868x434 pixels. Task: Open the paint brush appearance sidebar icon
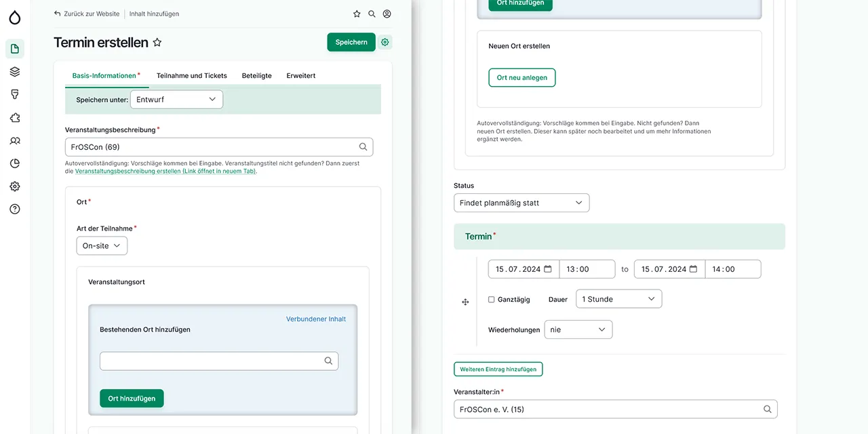pos(15,94)
